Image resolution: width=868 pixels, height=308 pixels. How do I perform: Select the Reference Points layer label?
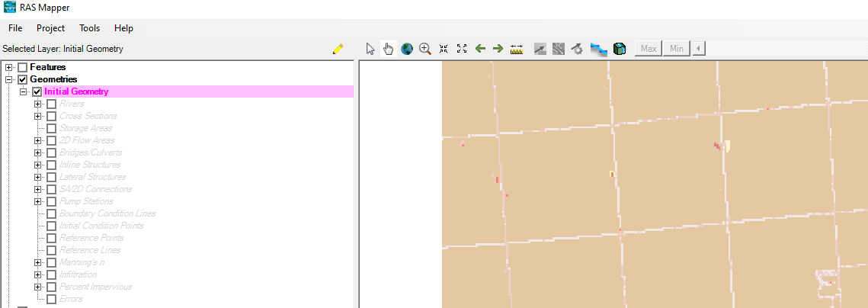coord(91,238)
